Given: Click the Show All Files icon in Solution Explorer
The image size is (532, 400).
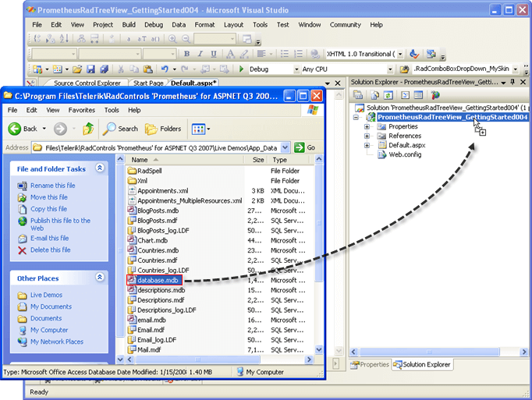Looking at the screenshot, I should [374, 95].
